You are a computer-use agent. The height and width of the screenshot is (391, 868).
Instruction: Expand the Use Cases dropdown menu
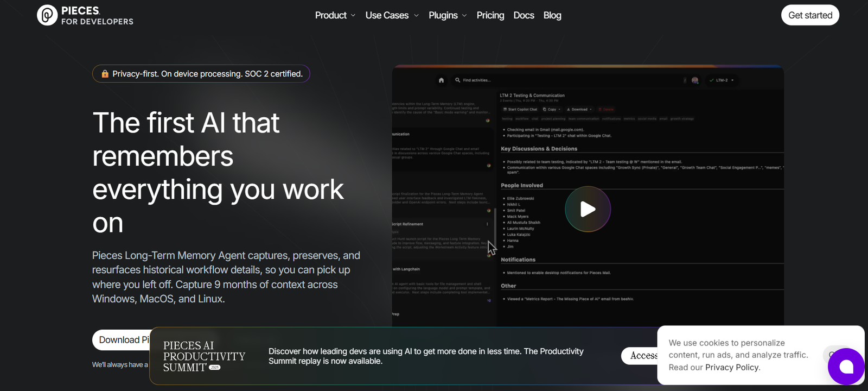tap(392, 15)
